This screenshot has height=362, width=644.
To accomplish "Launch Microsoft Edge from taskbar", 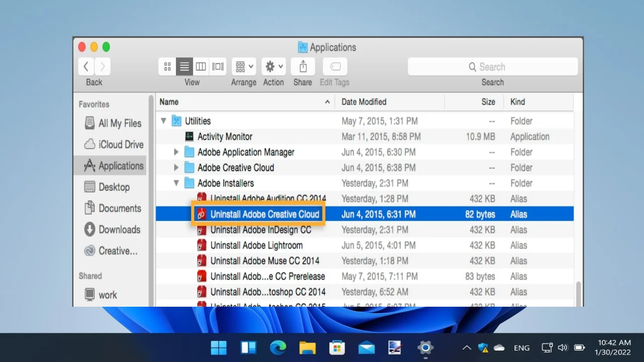I will pos(278,347).
